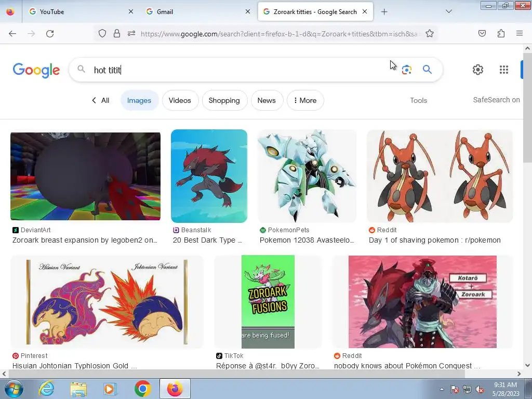Image resolution: width=532 pixels, height=399 pixels.
Task: Open the network tray icon
Action: [467, 389]
